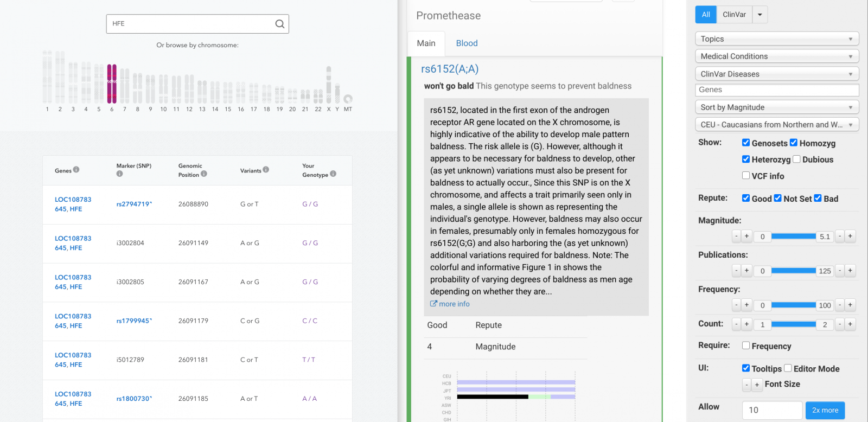Screen dimensions: 868x422
Task: Open the rs2794719 marker link
Action: point(134,204)
